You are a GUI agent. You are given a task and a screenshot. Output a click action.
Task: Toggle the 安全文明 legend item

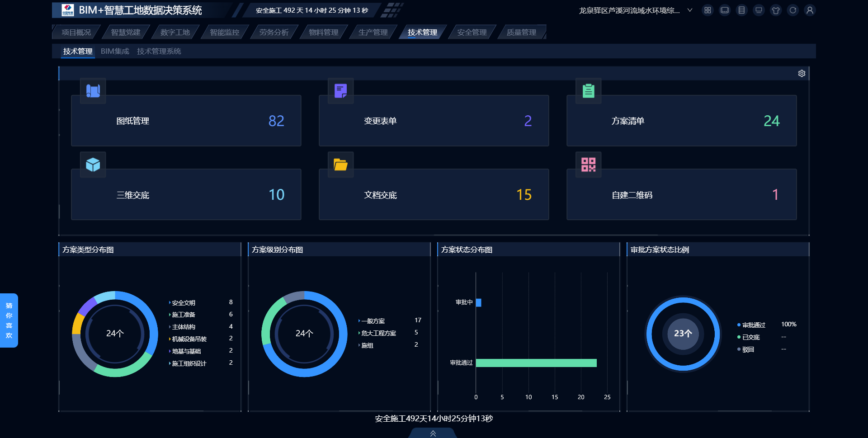click(x=183, y=303)
